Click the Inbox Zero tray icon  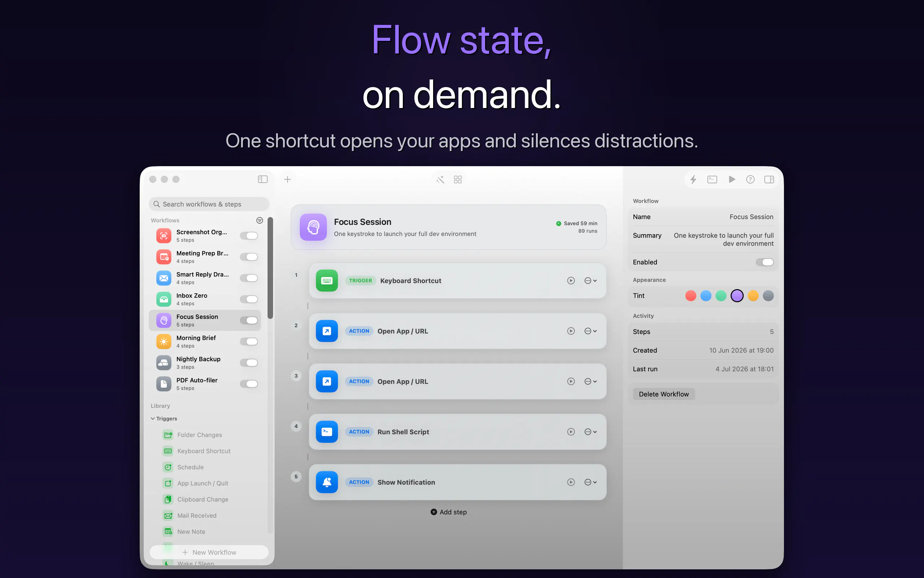(x=164, y=299)
